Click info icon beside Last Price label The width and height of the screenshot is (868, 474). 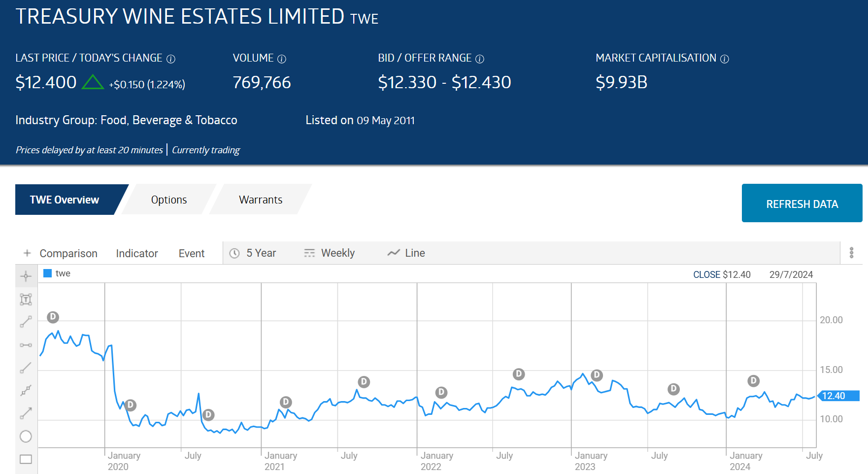coord(171,59)
